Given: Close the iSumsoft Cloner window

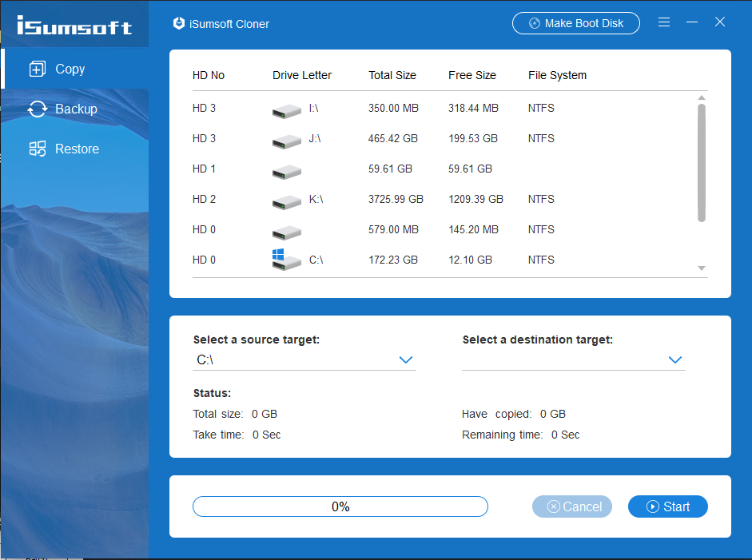Looking at the screenshot, I should coord(720,22).
